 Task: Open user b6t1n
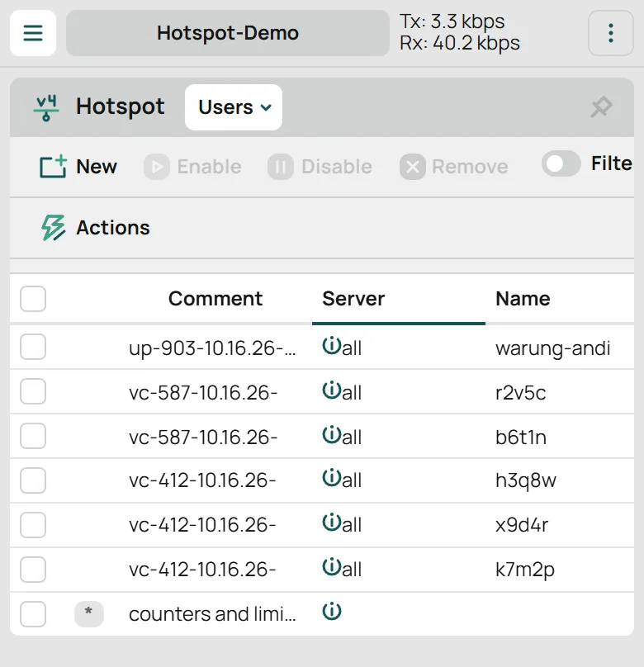521,438
